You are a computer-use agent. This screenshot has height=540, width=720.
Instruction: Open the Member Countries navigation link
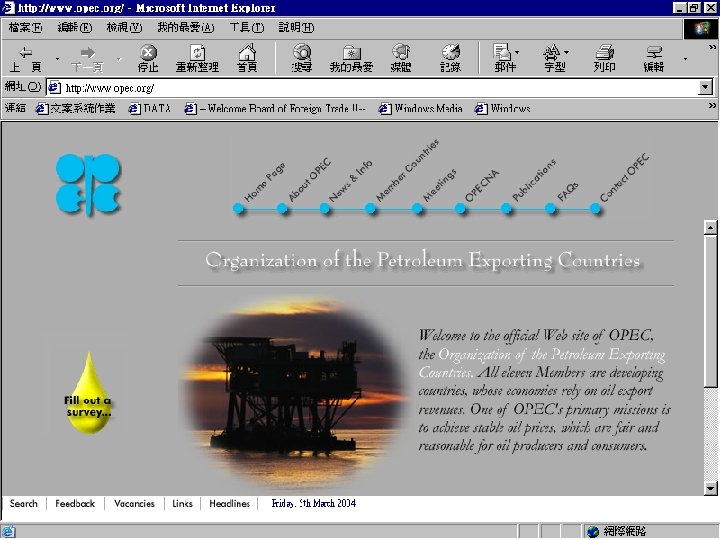(407, 170)
